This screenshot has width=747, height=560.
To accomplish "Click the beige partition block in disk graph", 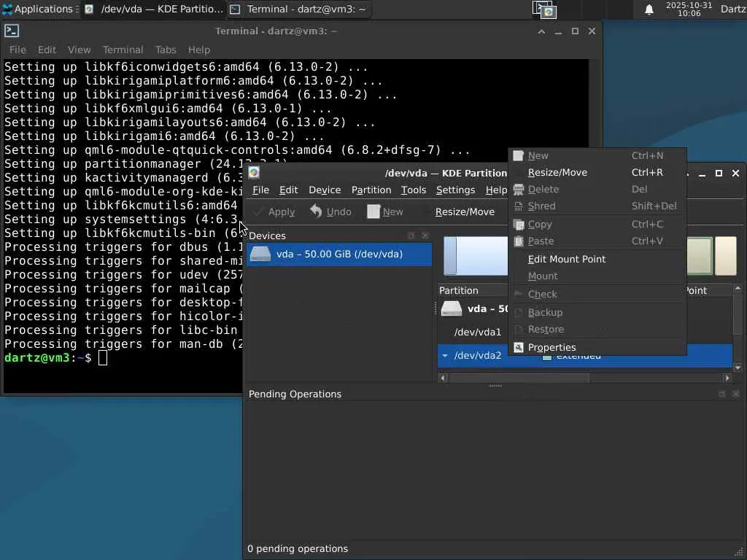I will point(726,256).
